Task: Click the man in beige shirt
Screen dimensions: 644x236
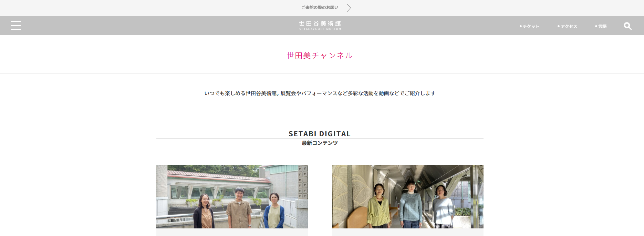Action: (x=239, y=209)
